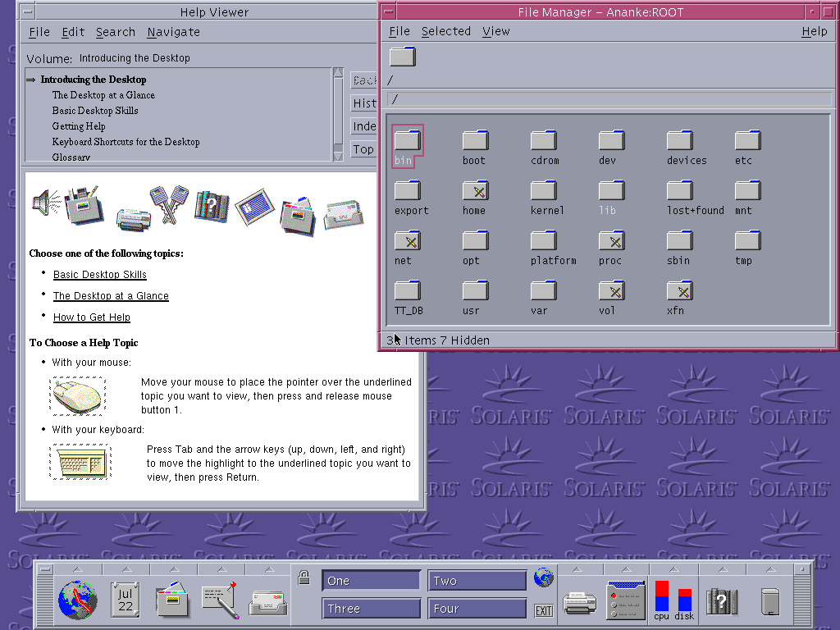Click the lock screen padlock icon
Screen dimensions: 840x630
pyautogui.click(x=304, y=578)
